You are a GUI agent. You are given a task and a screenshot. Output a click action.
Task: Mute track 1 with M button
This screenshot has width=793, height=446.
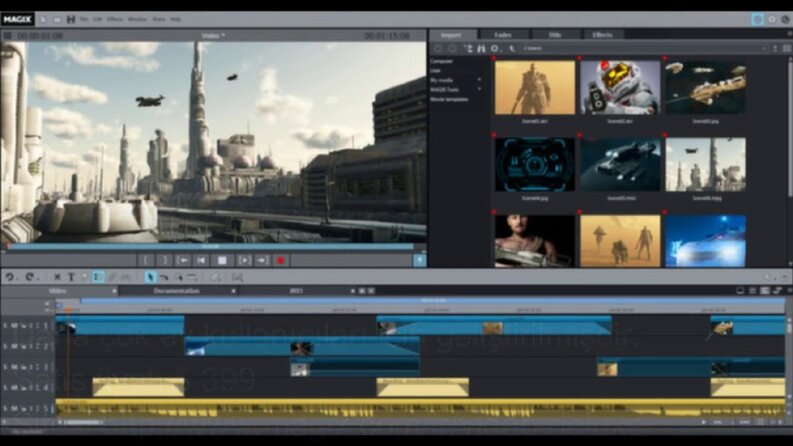pyautogui.click(x=14, y=326)
